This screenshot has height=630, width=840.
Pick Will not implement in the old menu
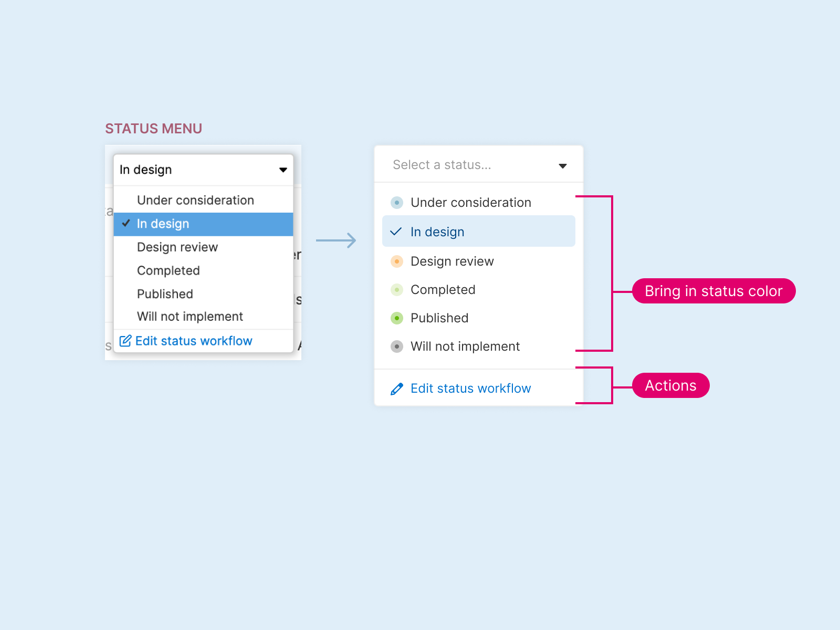point(190,317)
